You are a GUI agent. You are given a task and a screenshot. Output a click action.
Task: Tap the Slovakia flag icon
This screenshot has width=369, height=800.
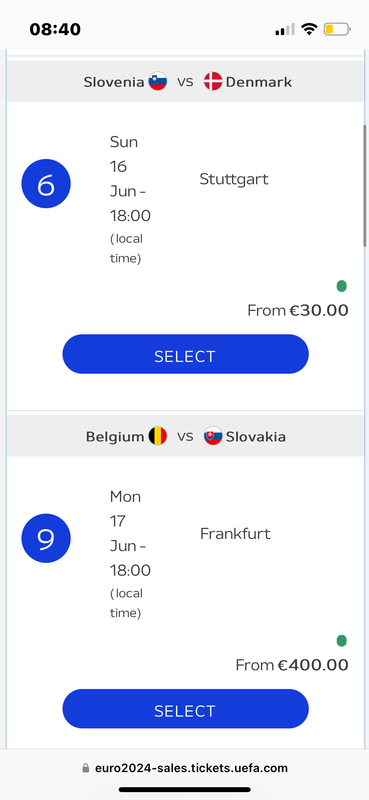213,436
